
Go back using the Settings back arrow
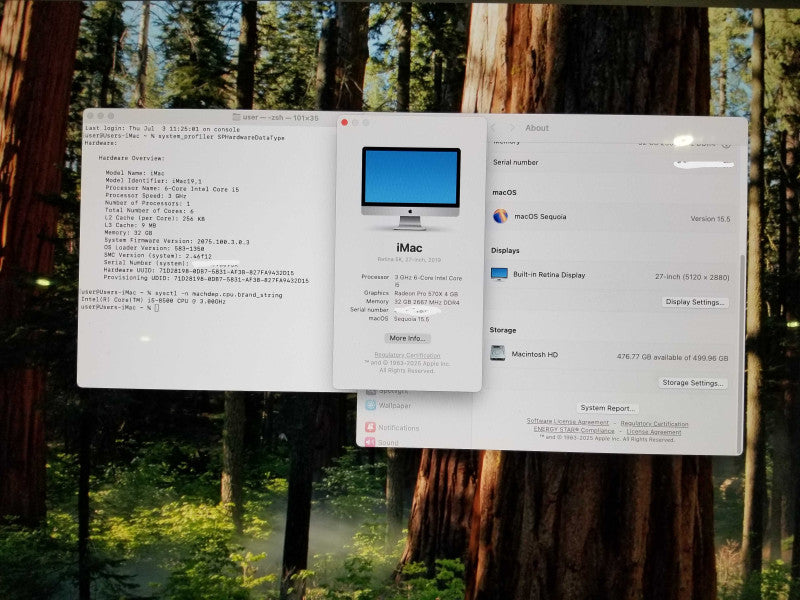pos(493,128)
